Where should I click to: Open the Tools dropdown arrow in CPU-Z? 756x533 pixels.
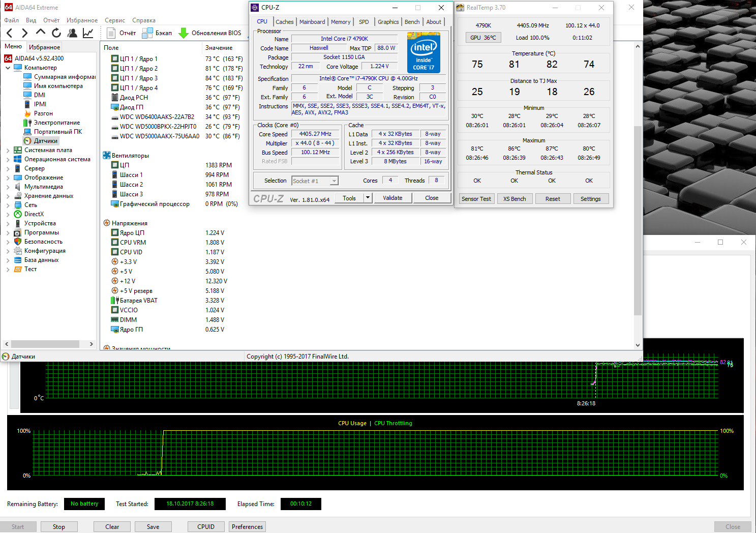coord(368,198)
